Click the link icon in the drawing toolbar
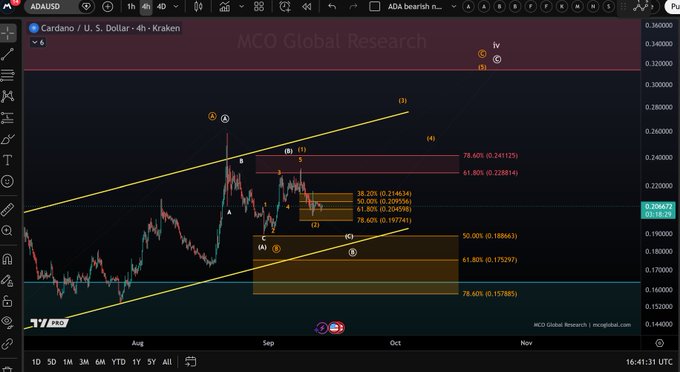This screenshot has height=372, width=680. (7, 344)
